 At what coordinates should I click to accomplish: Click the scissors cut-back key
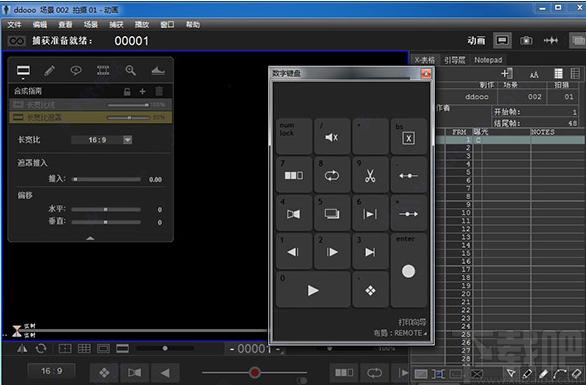coord(370,175)
